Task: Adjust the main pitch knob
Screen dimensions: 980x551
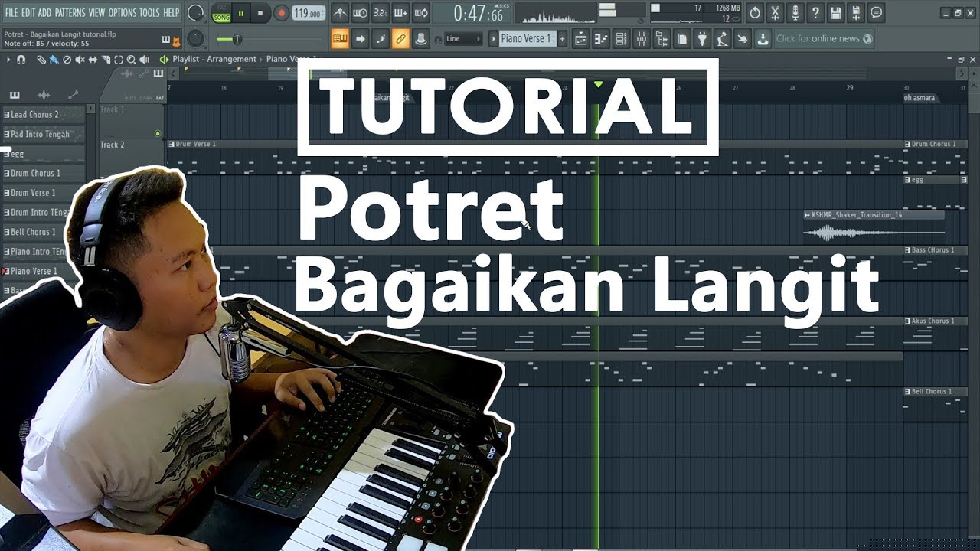Action: pos(195,38)
